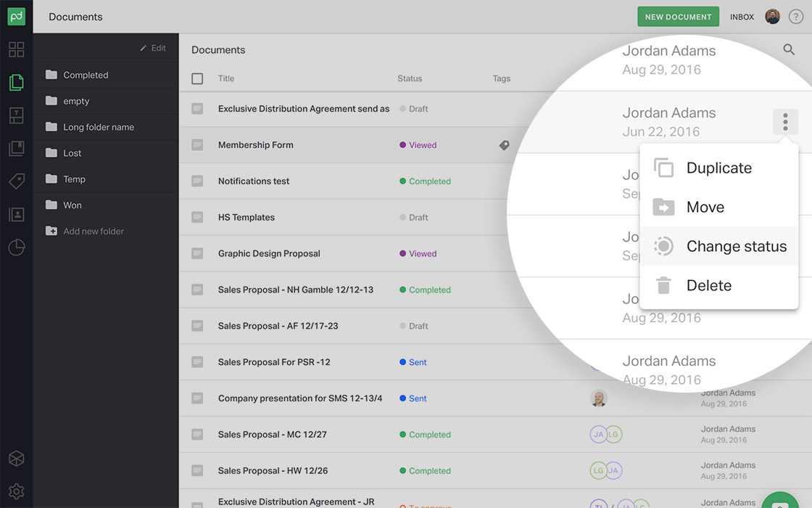
Task: Open the Reports pie chart icon
Action: [x=17, y=247]
